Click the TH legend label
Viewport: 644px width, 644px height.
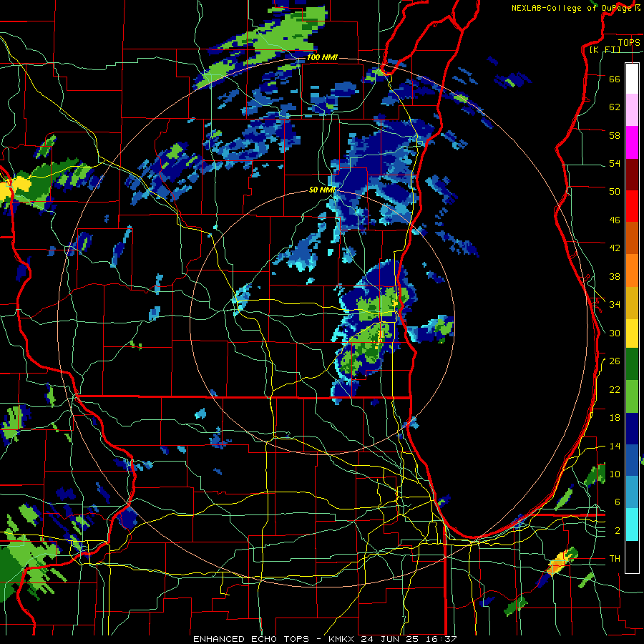pos(615,559)
